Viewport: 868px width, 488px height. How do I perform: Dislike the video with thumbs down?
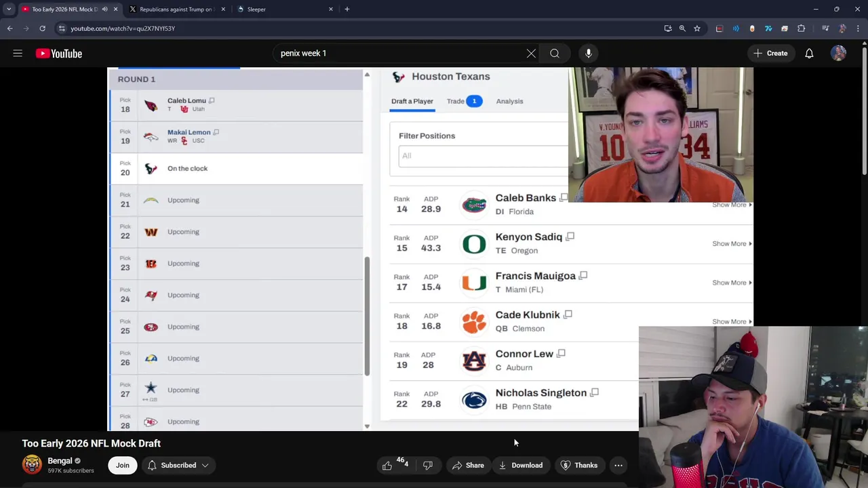tap(428, 466)
